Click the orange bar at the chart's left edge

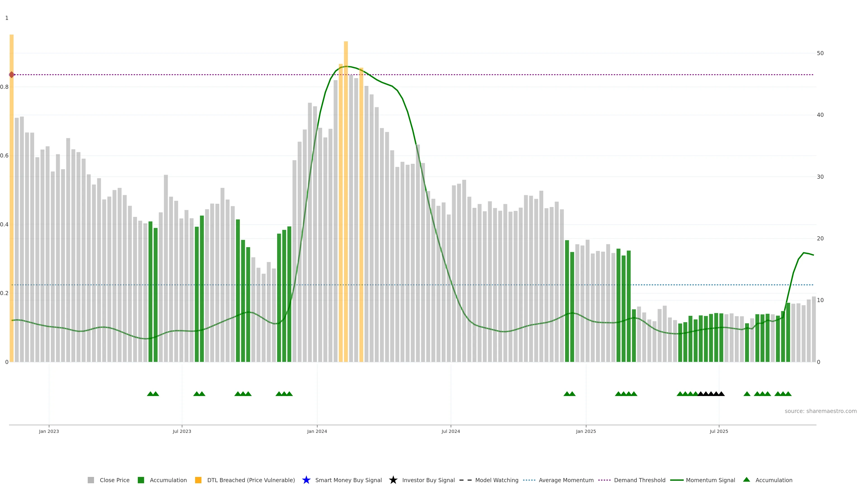coord(12,202)
